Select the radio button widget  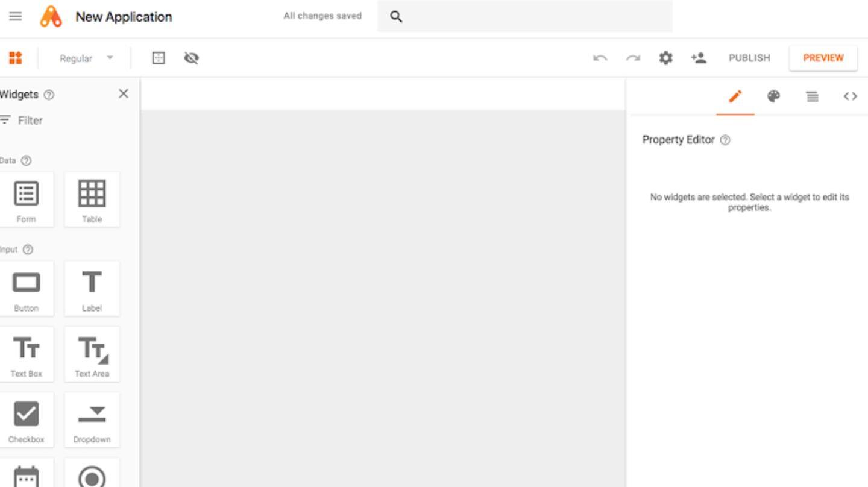[92, 473]
